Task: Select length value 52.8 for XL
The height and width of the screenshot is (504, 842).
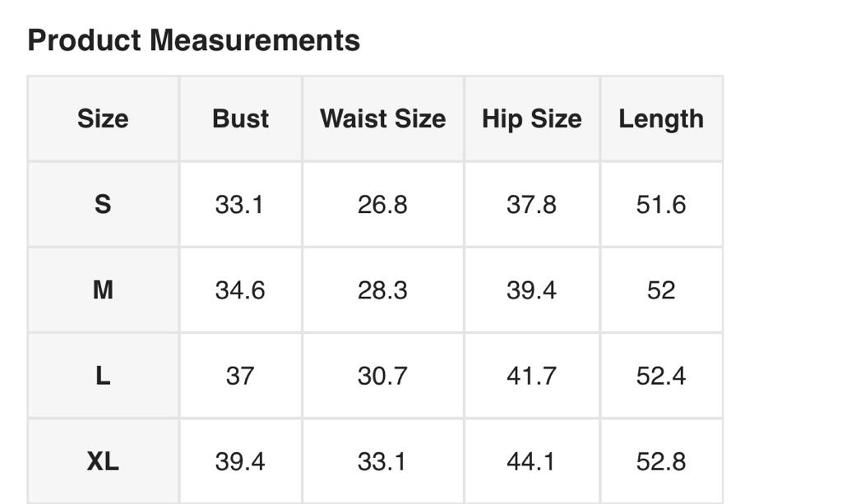Action: [x=661, y=461]
